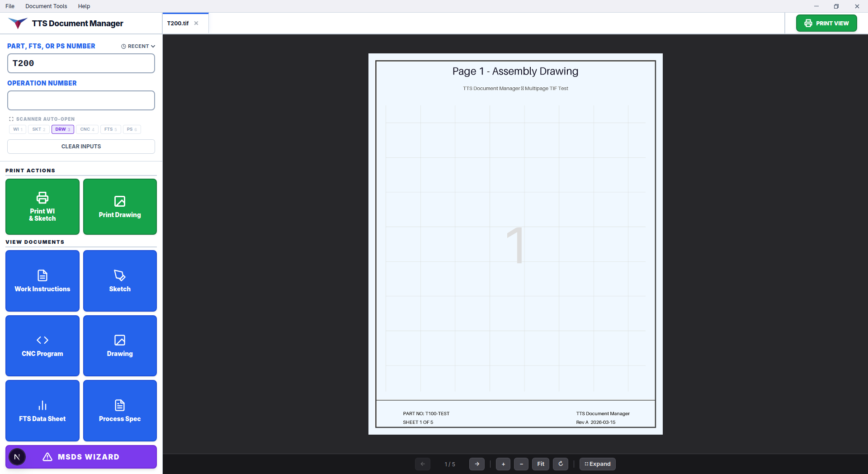Open the Document Tools menu
Image resolution: width=868 pixels, height=474 pixels.
(46, 6)
